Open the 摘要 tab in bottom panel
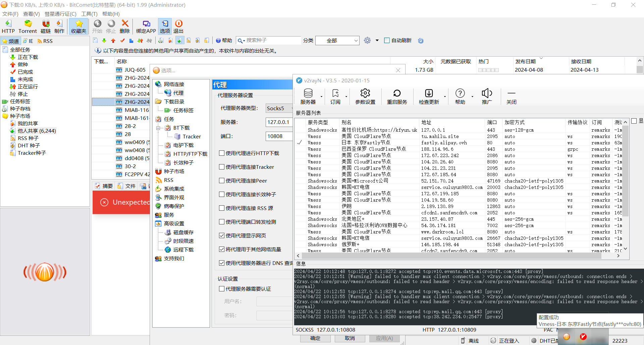 (104, 186)
